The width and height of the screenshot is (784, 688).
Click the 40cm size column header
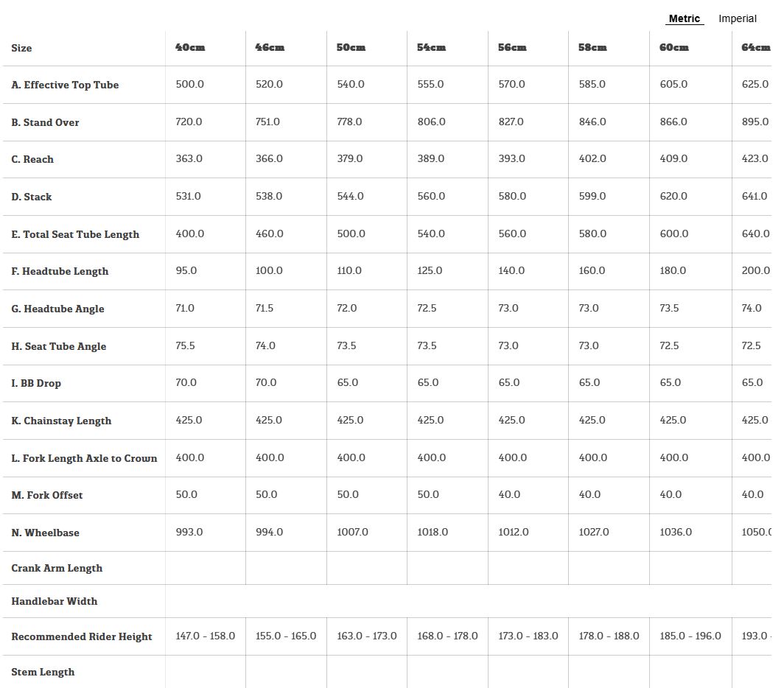click(190, 47)
